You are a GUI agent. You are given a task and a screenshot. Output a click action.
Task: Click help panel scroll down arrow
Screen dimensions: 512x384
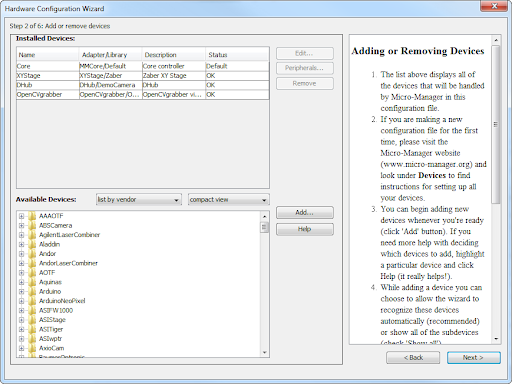496,339
